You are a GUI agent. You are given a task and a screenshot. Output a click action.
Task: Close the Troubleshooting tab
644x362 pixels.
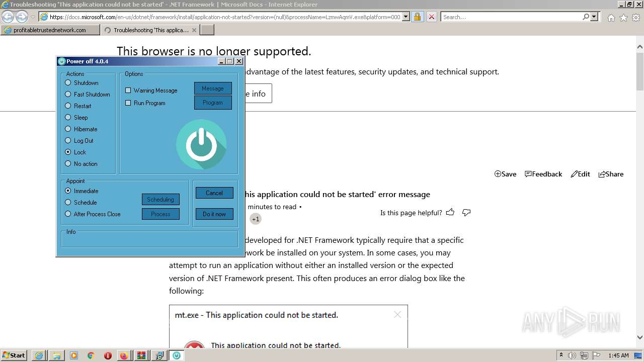pyautogui.click(x=194, y=30)
